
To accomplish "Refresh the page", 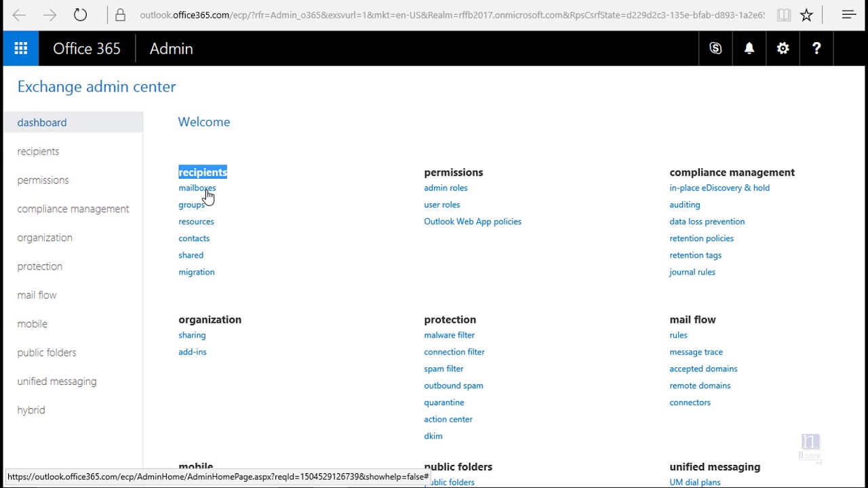I will coord(80,15).
